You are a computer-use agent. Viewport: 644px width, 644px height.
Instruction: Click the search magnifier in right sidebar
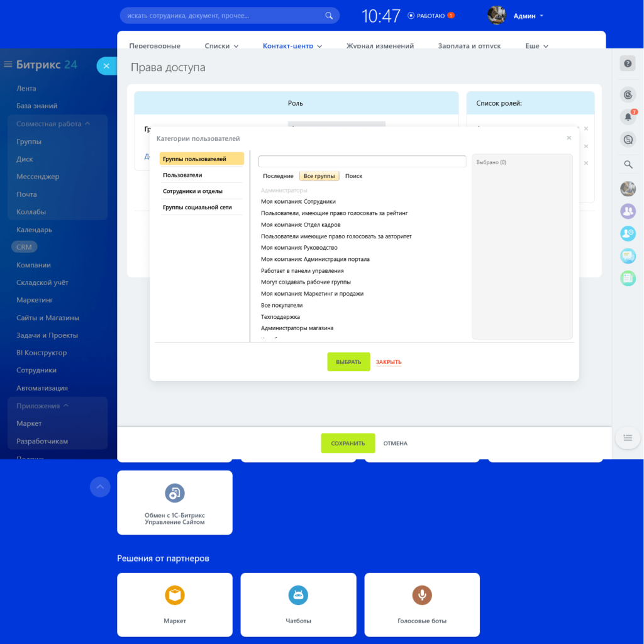click(628, 164)
